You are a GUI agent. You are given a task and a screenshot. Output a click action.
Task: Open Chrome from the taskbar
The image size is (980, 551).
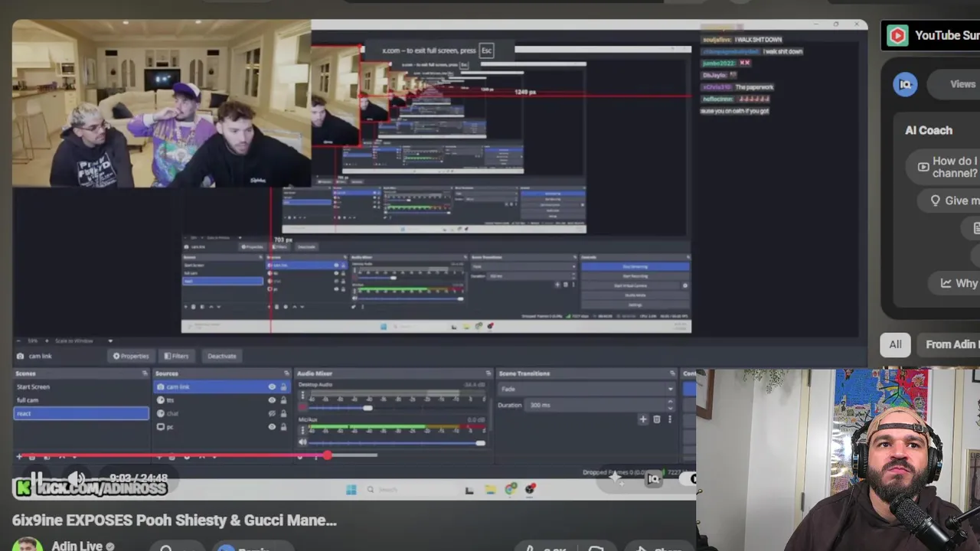point(511,490)
